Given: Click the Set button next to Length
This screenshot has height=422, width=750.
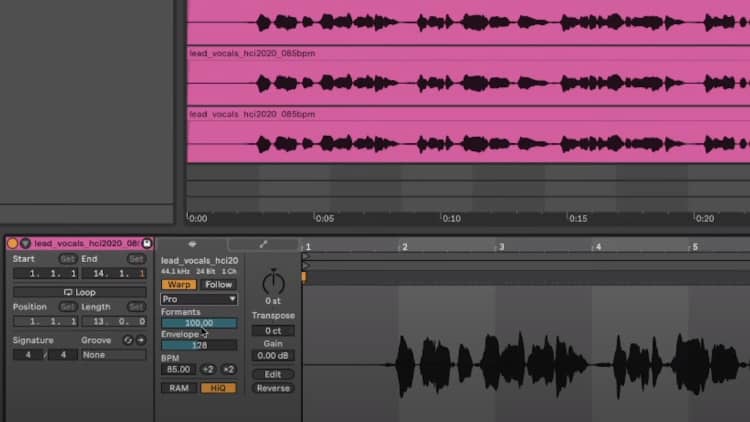Looking at the screenshot, I should pos(136,307).
